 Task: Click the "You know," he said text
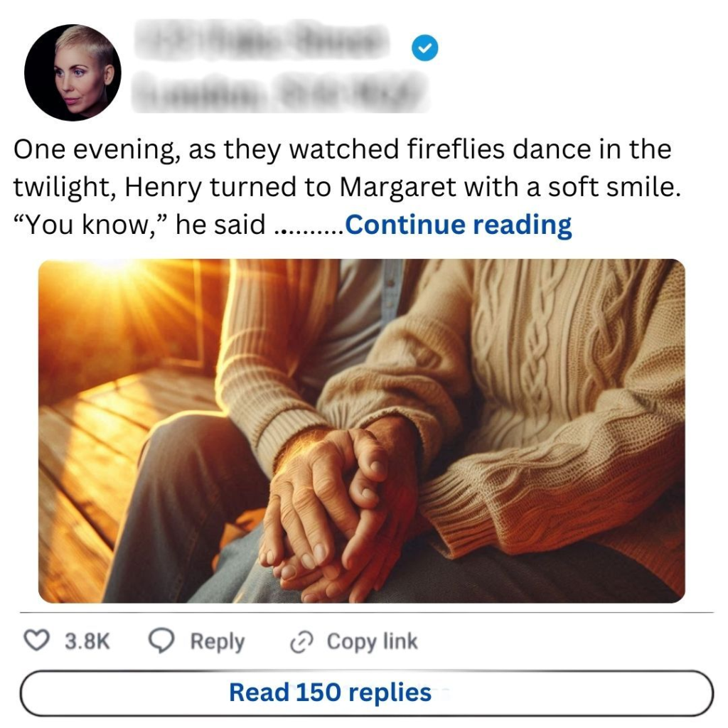pos(140,225)
